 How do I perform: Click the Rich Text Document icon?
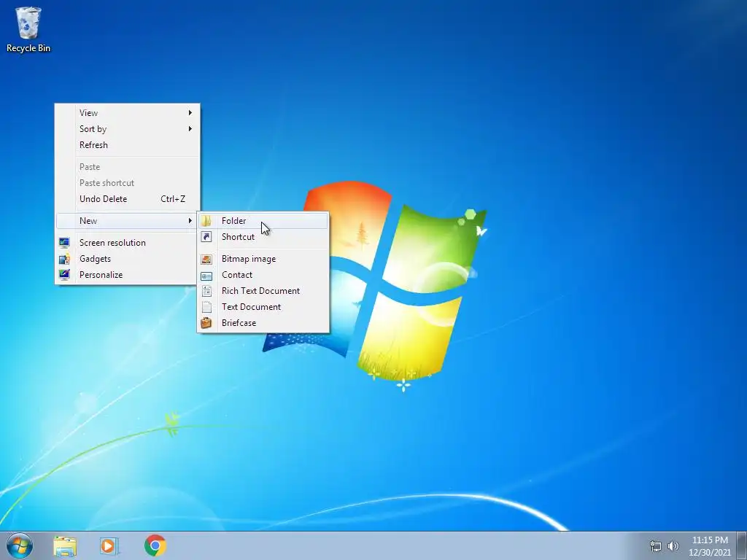point(206,291)
